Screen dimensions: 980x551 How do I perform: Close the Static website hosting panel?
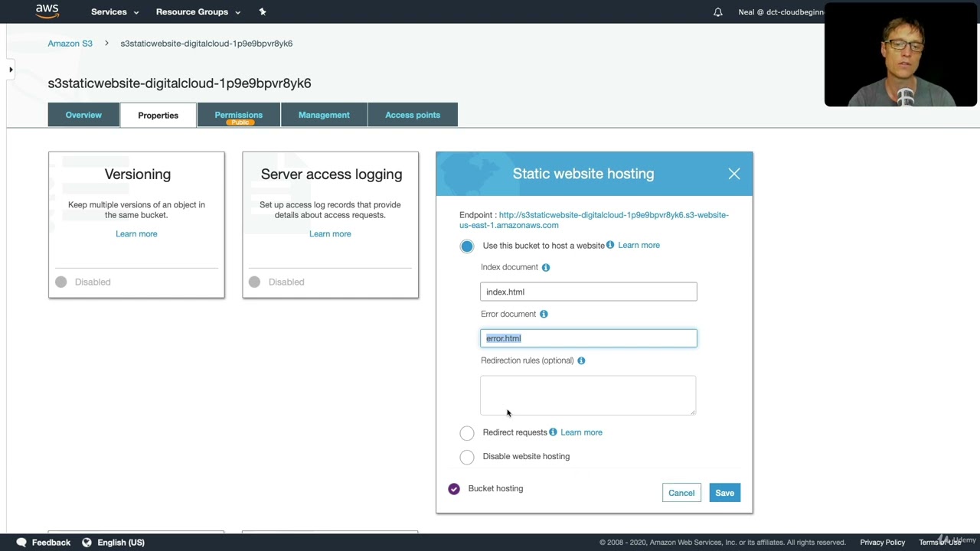pos(734,174)
